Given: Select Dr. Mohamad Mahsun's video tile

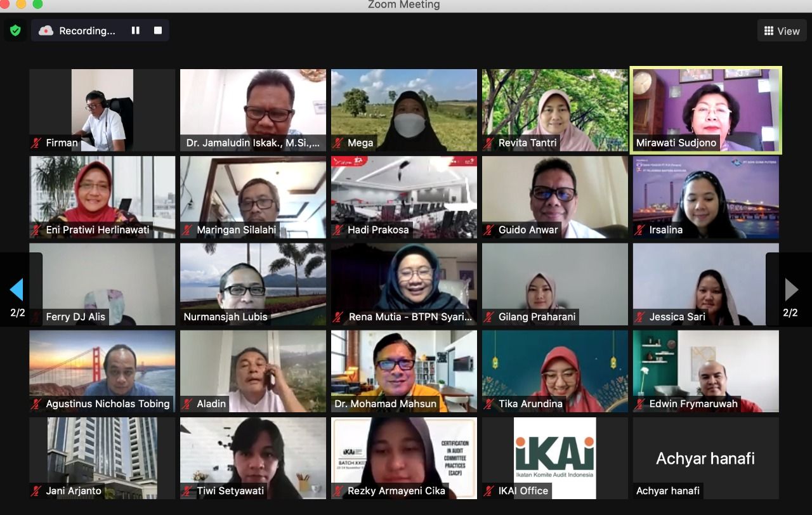Looking at the screenshot, I should point(404,370).
